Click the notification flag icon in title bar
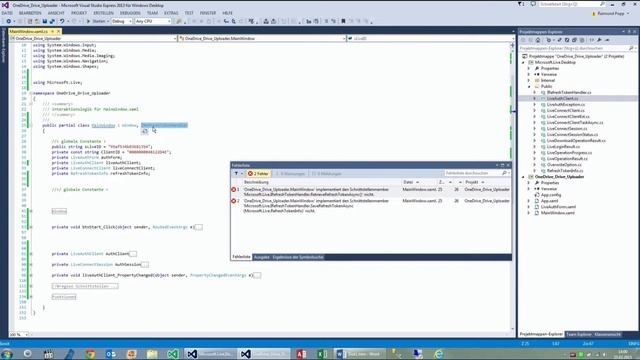Image resolution: width=640 pixels, height=360 pixels. click(521, 4)
